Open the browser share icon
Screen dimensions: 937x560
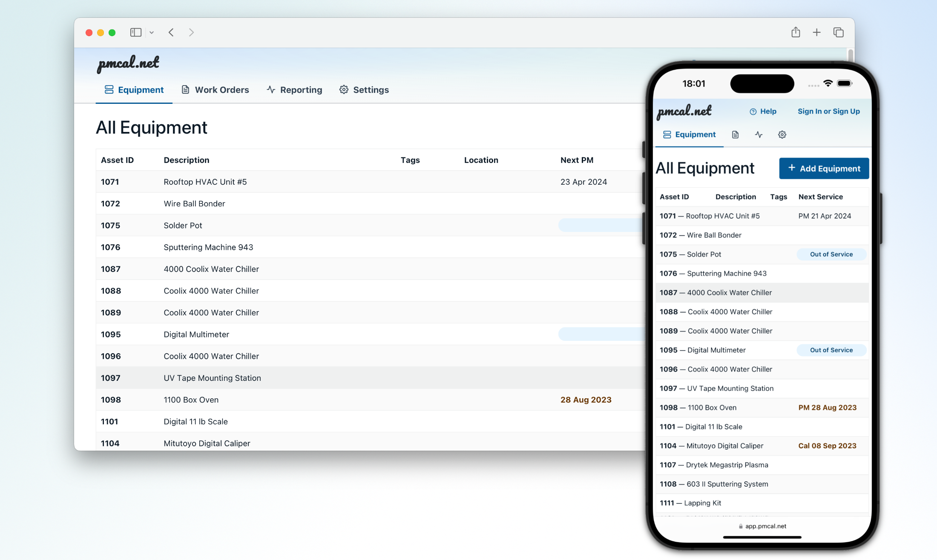[796, 32]
